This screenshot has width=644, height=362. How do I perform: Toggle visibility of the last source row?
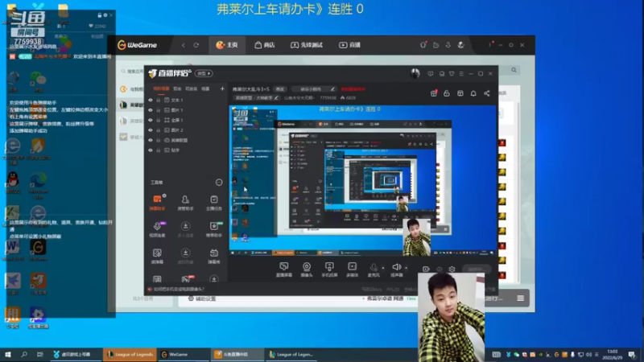(151, 150)
